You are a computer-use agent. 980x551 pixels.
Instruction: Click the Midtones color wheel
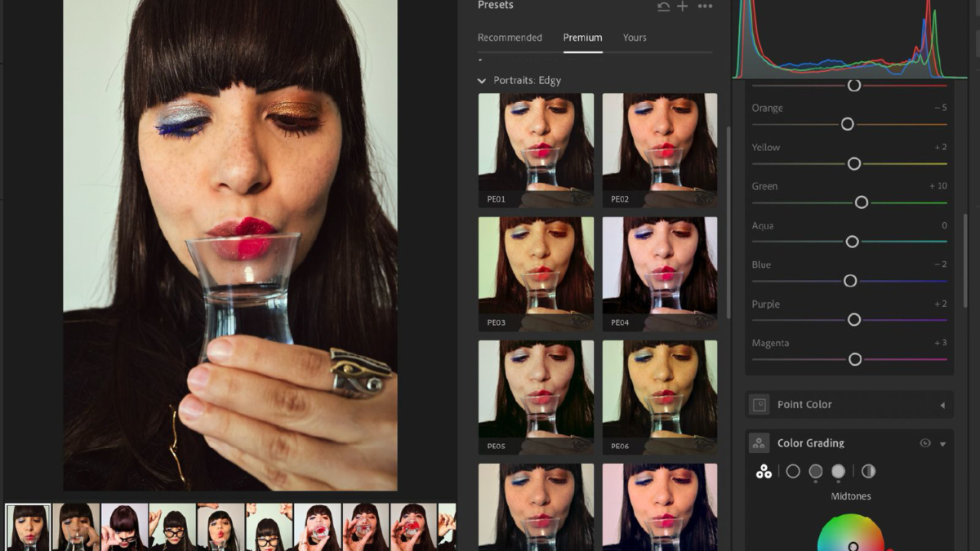pos(851,532)
